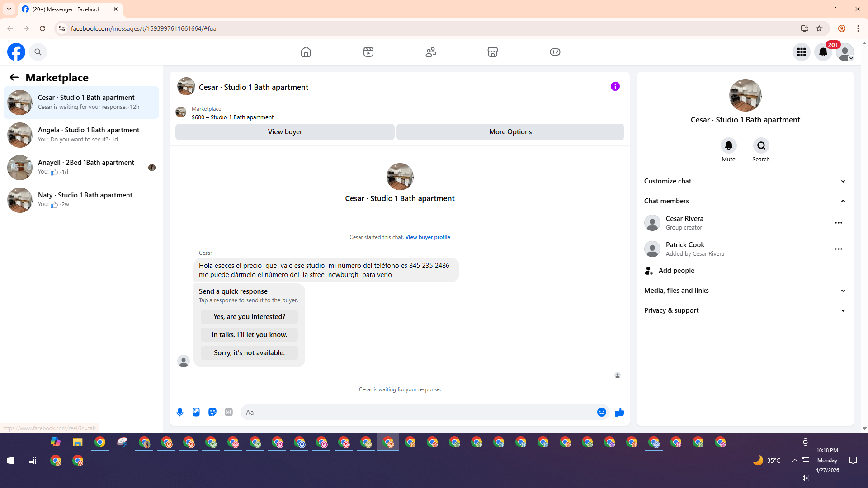Screen dimensions: 868x488
Task: Open the Windows Start menu
Action: pyautogui.click(x=11, y=460)
